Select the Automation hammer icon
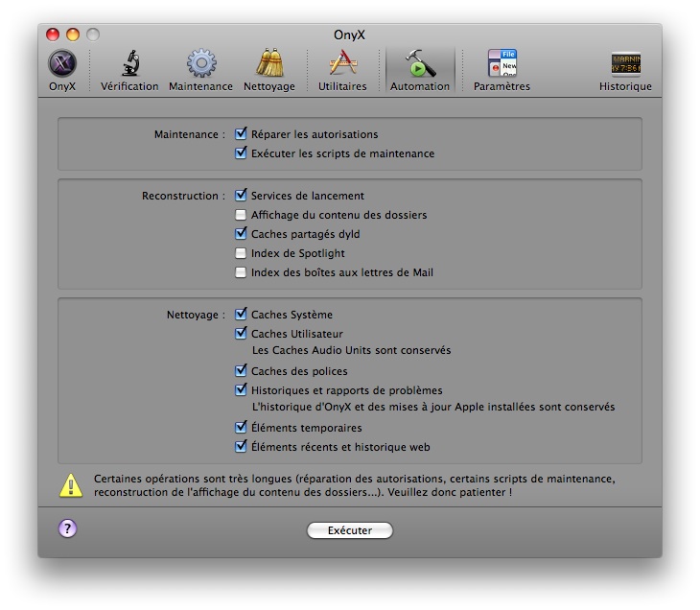The image size is (700, 610). click(x=420, y=63)
